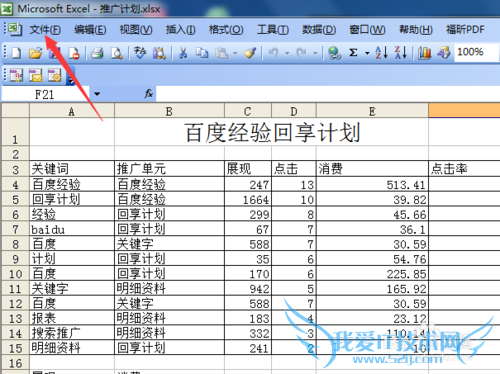Screen dimensions: 500x374
Task: Select column A via its header
Action: tap(72, 111)
